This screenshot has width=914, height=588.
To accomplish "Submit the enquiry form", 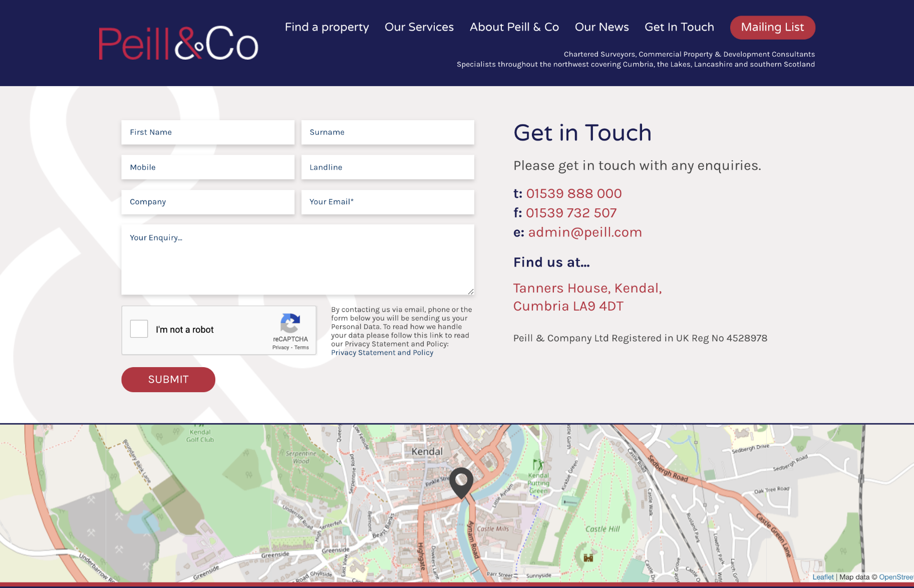I will pos(168,380).
